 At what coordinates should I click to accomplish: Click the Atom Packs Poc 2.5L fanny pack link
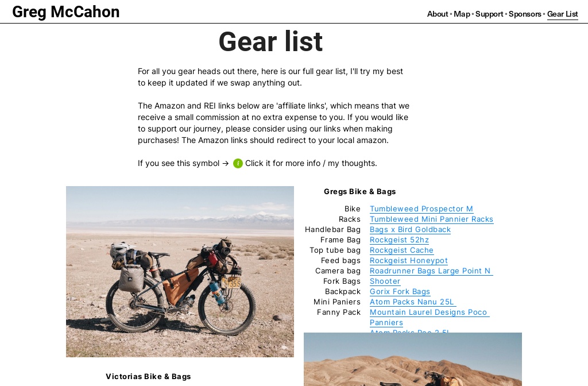[409, 333]
